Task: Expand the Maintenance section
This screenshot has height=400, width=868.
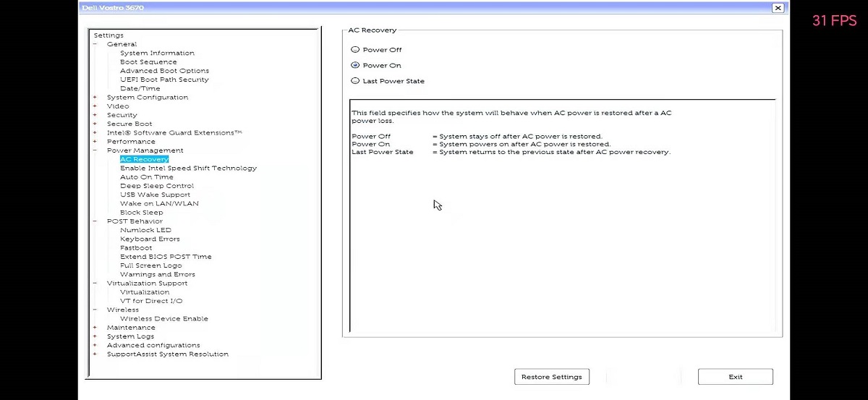Action: point(94,328)
